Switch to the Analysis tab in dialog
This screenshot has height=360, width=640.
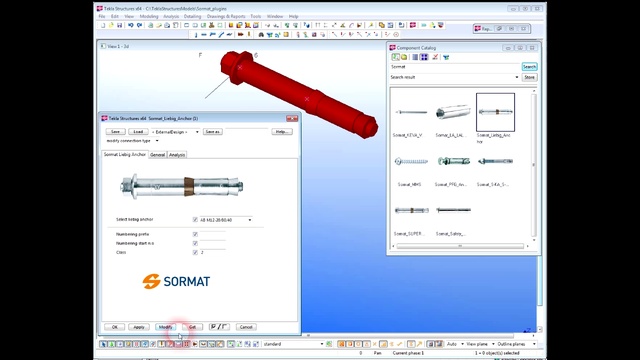tap(177, 155)
